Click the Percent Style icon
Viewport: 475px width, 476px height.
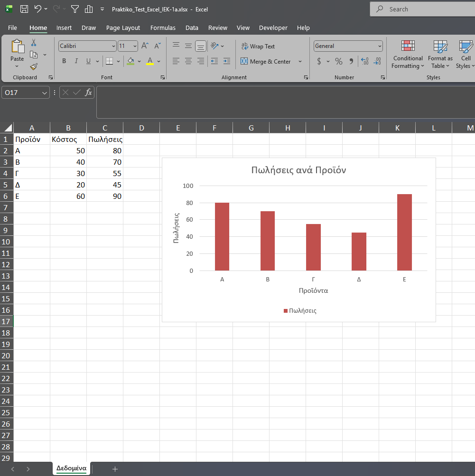coord(339,61)
